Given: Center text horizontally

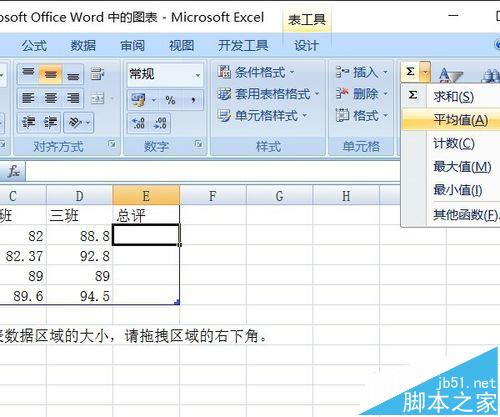Looking at the screenshot, I should pyautogui.click(x=51, y=98).
